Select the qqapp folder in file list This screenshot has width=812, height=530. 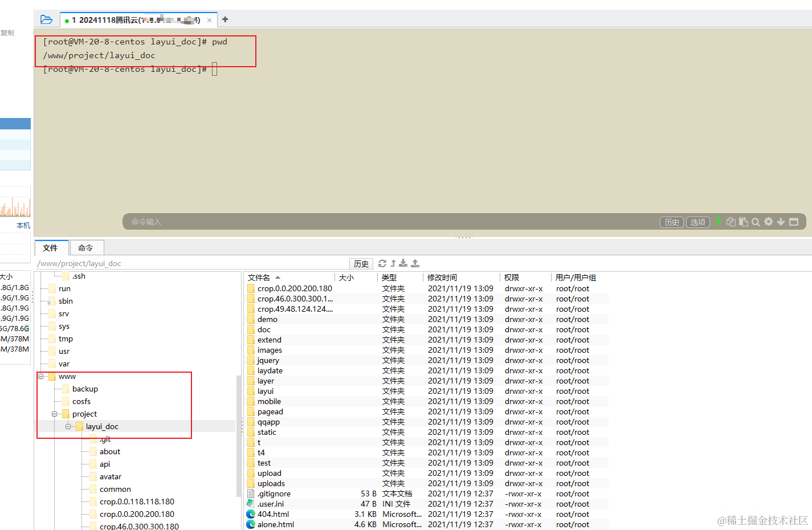[268, 422]
